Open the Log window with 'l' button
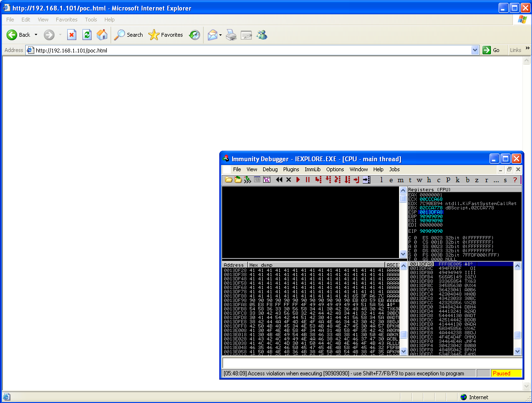532x403 pixels. point(381,180)
